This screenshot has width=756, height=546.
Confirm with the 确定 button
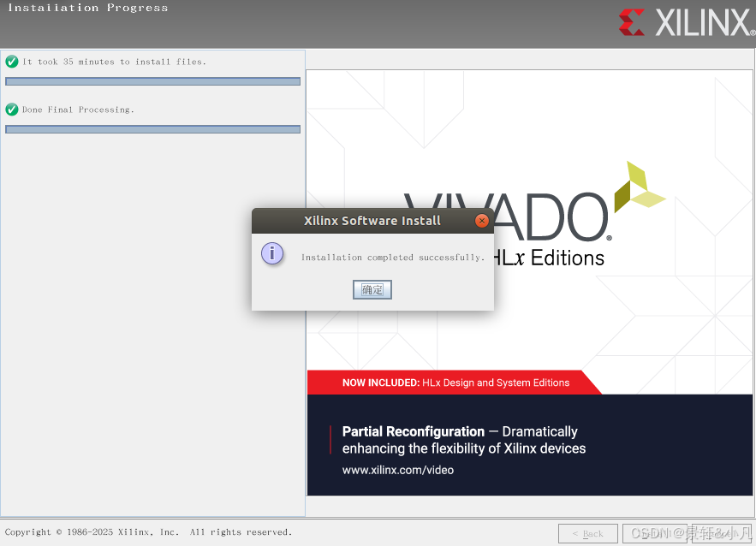372,289
